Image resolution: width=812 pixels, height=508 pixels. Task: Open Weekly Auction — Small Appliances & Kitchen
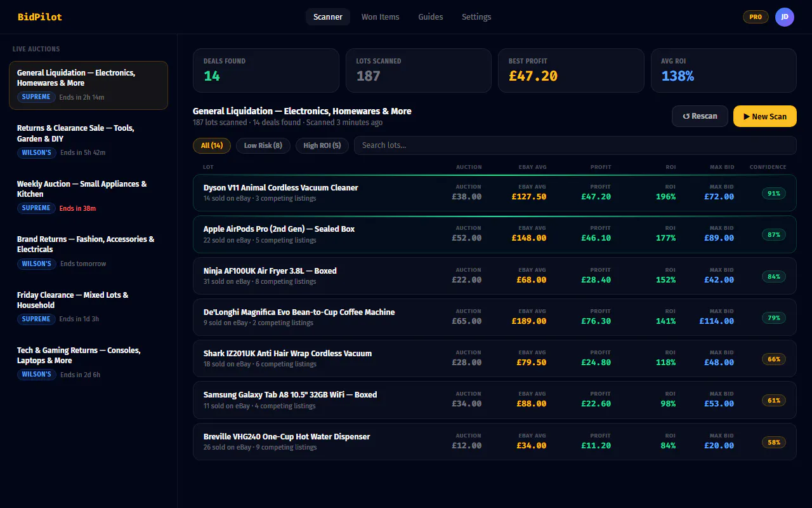tap(88, 196)
